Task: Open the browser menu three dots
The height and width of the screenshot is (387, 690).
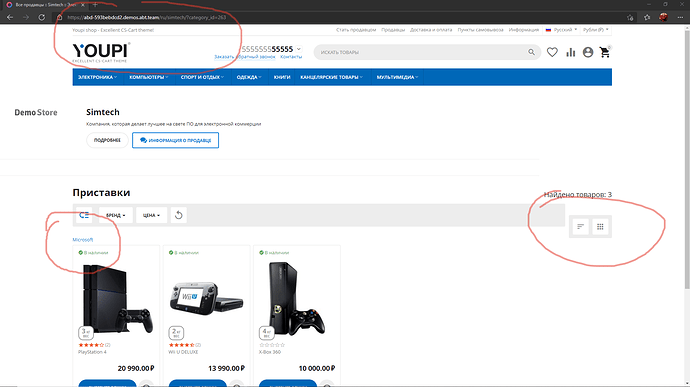Action: pos(681,17)
